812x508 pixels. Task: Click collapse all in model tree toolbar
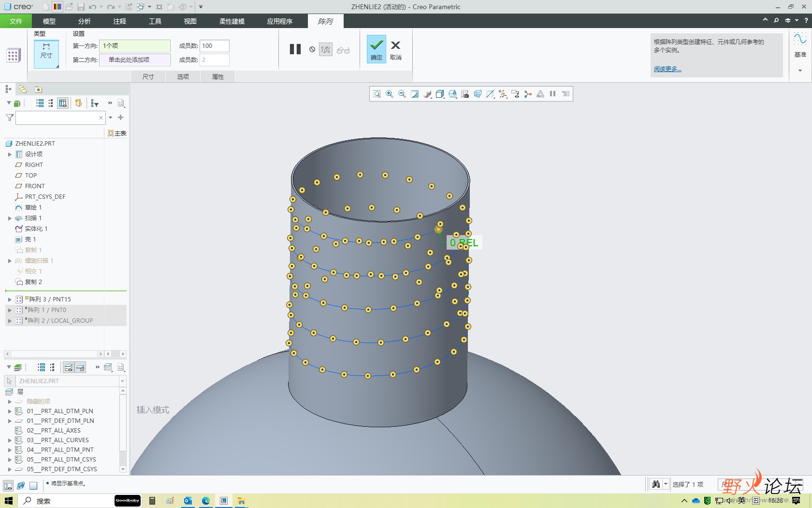51,103
